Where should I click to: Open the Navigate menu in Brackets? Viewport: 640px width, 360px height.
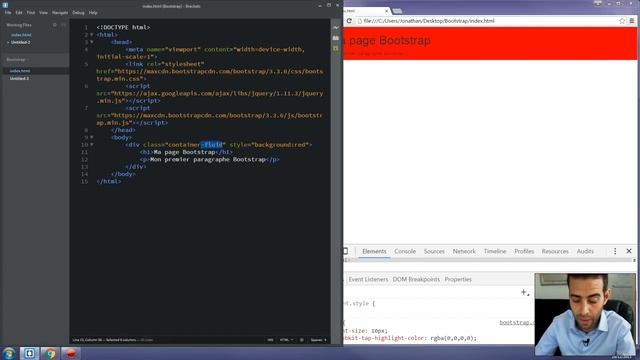point(60,13)
